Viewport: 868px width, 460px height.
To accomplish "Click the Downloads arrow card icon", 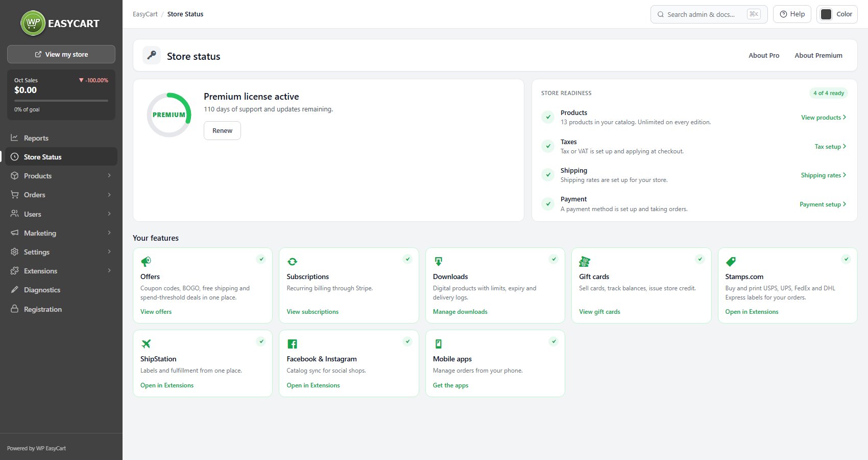I will click(438, 262).
